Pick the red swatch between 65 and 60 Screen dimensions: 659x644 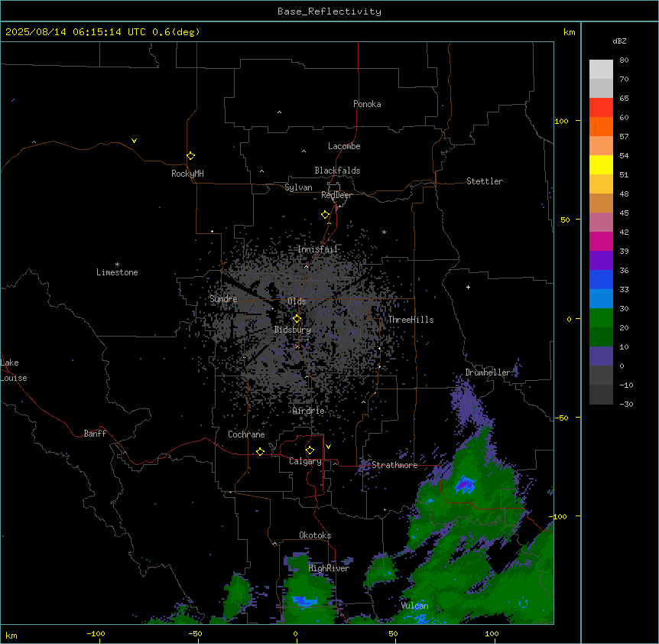[x=601, y=107]
